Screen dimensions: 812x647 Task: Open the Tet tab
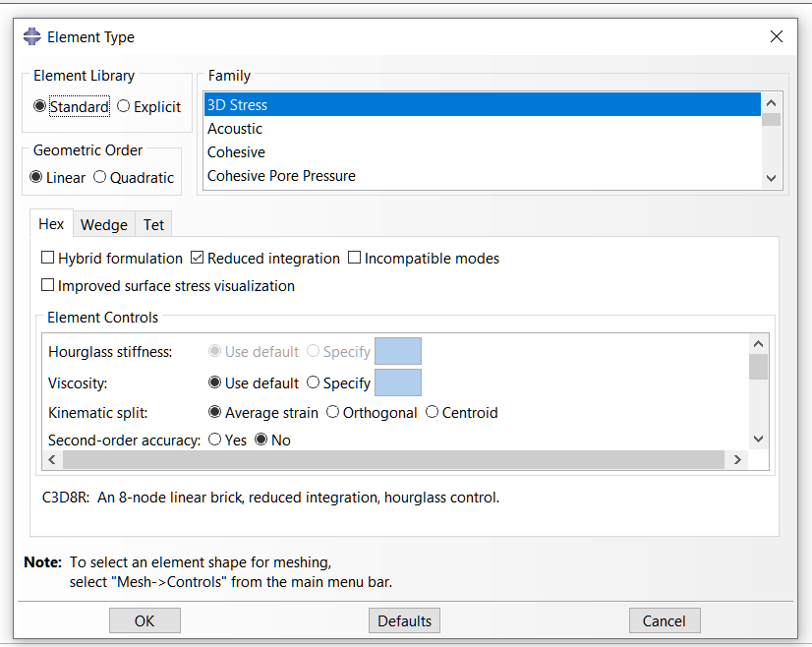(154, 224)
